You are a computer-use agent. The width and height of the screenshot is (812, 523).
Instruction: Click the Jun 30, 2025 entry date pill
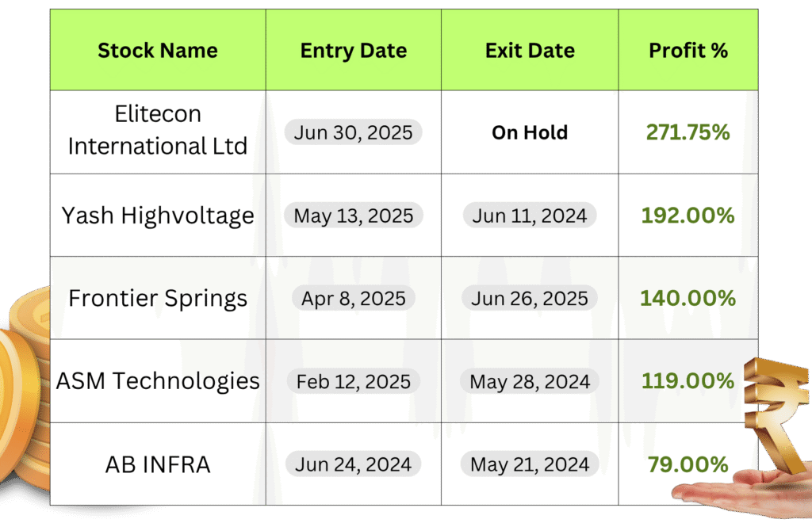(353, 132)
